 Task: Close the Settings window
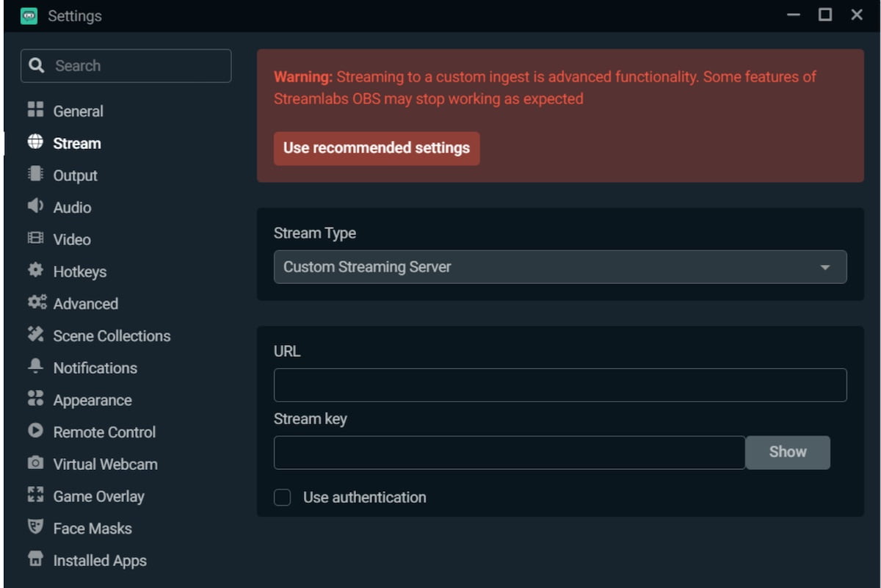(x=857, y=15)
